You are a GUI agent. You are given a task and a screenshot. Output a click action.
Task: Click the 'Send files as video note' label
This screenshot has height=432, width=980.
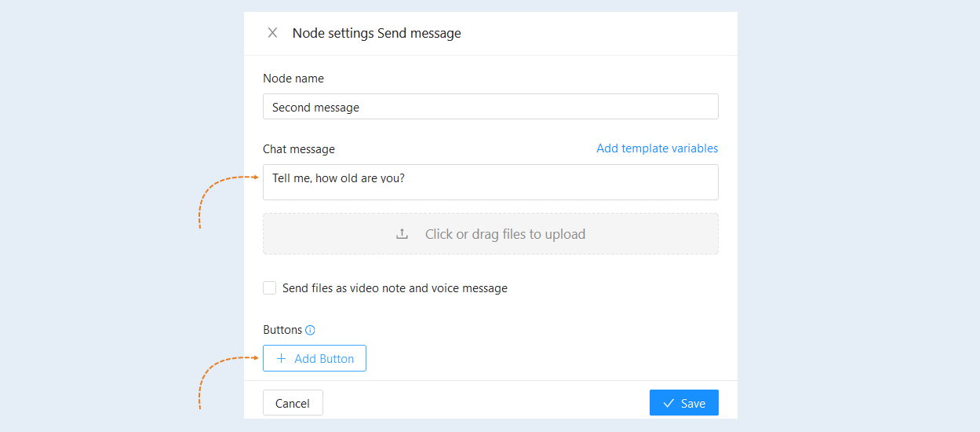[x=395, y=288]
